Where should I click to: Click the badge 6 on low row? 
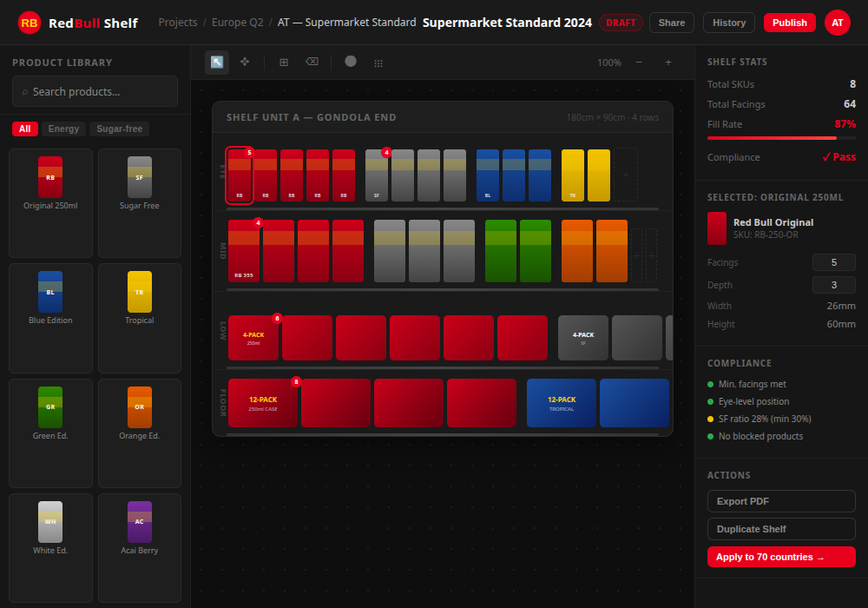click(278, 319)
